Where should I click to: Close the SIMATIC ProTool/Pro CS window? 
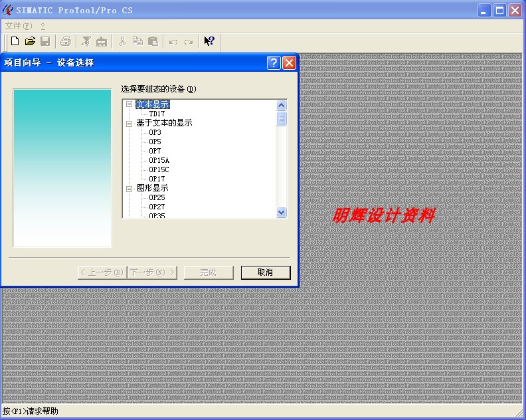(515, 11)
